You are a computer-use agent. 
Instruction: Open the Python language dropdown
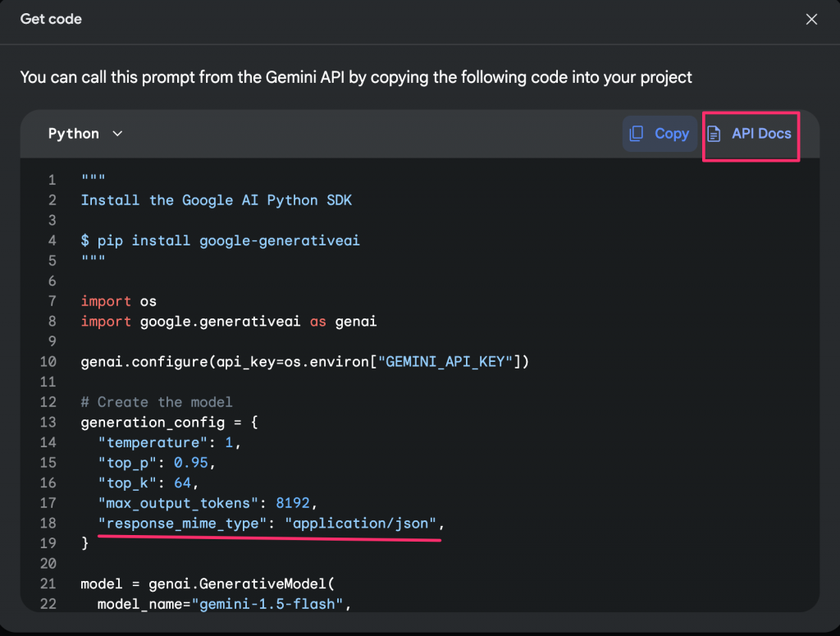click(x=85, y=134)
